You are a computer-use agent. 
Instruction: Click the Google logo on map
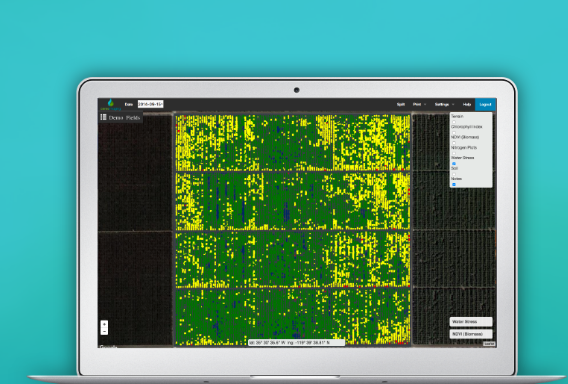[108, 347]
